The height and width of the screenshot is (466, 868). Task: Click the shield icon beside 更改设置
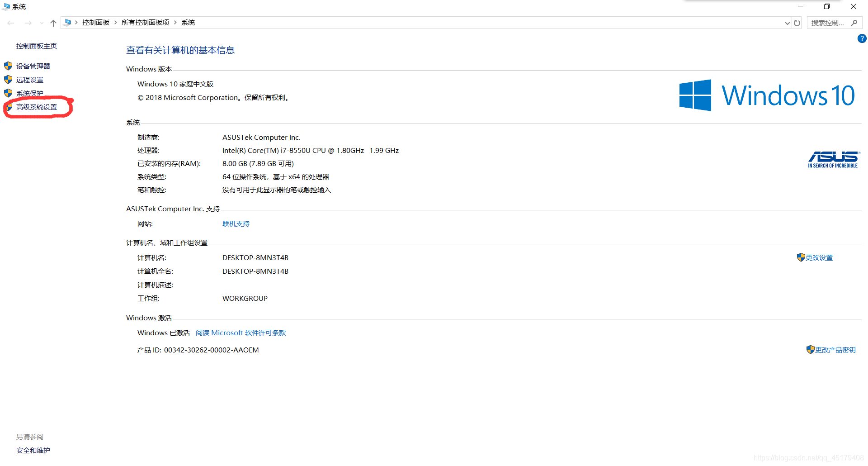801,257
